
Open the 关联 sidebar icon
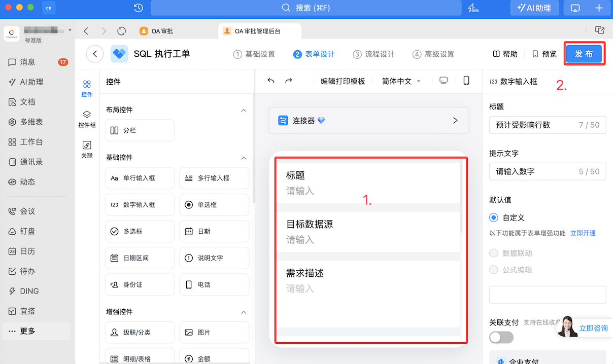pyautogui.click(x=87, y=150)
